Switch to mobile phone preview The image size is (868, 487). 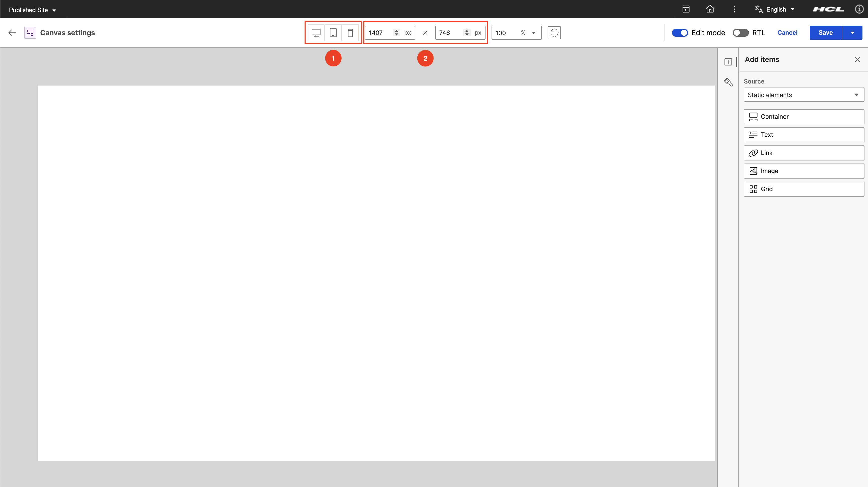(350, 33)
